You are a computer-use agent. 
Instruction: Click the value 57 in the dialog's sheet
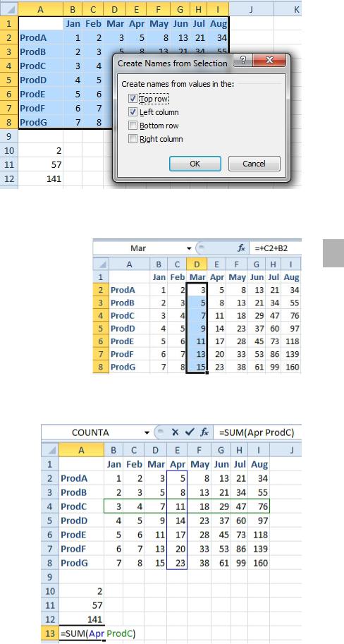pos(41,164)
